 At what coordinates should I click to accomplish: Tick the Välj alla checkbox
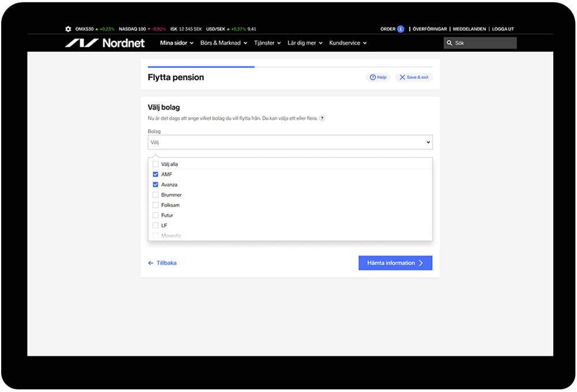tap(156, 164)
